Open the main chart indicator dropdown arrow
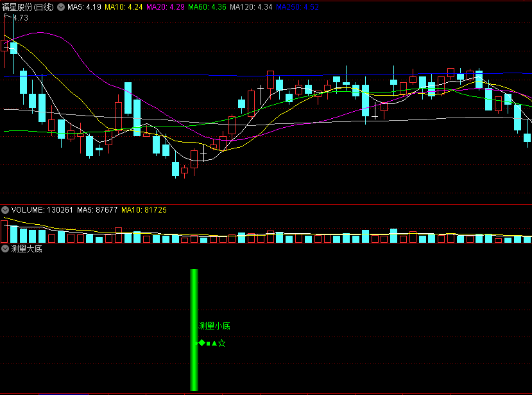 tap(61, 7)
